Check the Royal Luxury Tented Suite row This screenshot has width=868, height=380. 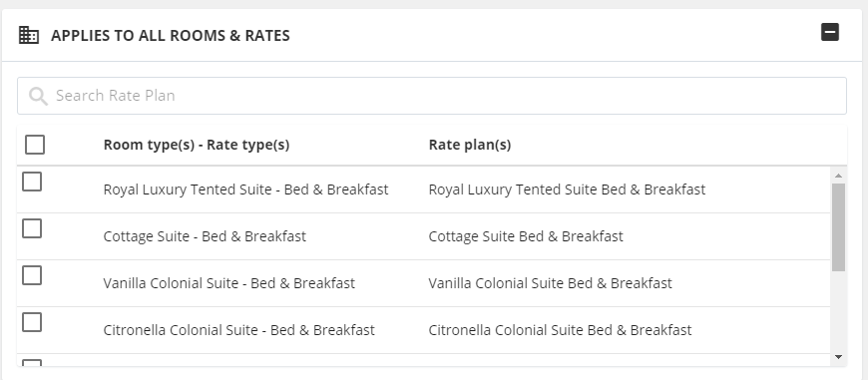click(32, 182)
